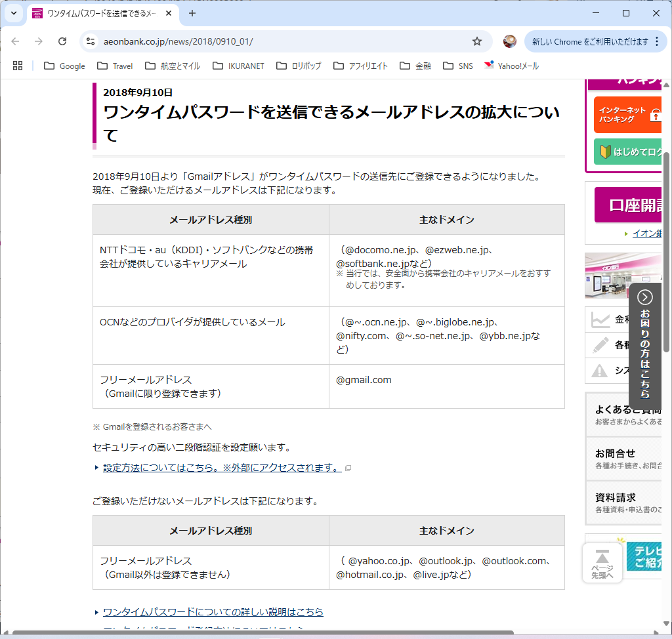Click ページ先頭へ back-to-top button
The width and height of the screenshot is (672, 639).
click(602, 563)
